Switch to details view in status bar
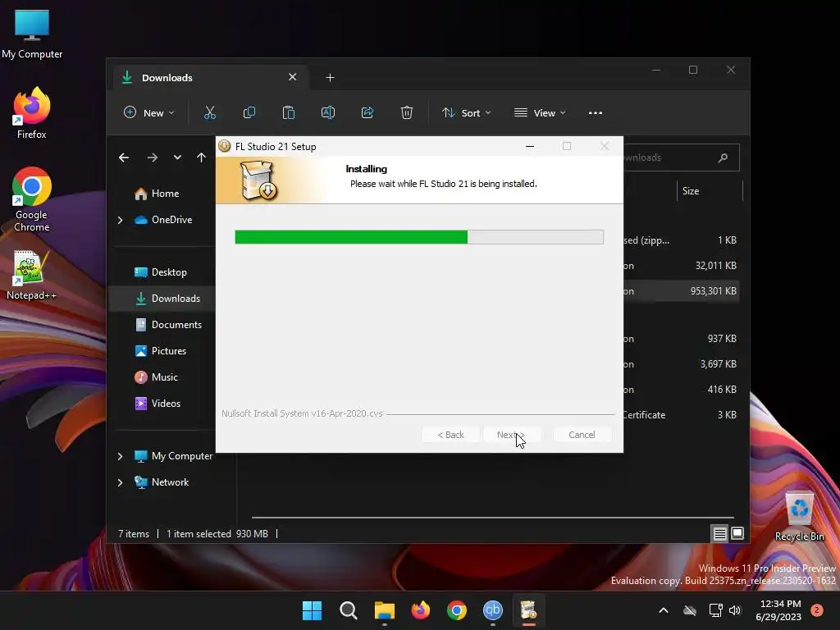The width and height of the screenshot is (840, 630). [719, 533]
